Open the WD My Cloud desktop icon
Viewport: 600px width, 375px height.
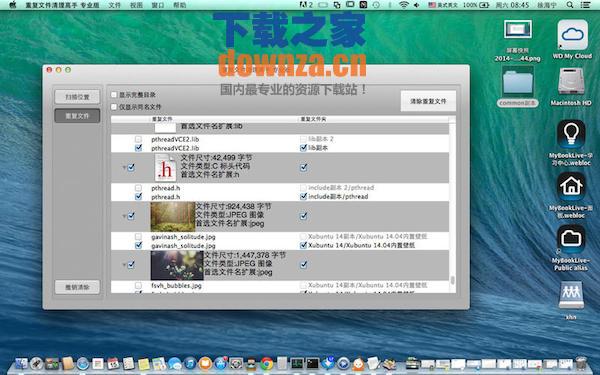572,35
